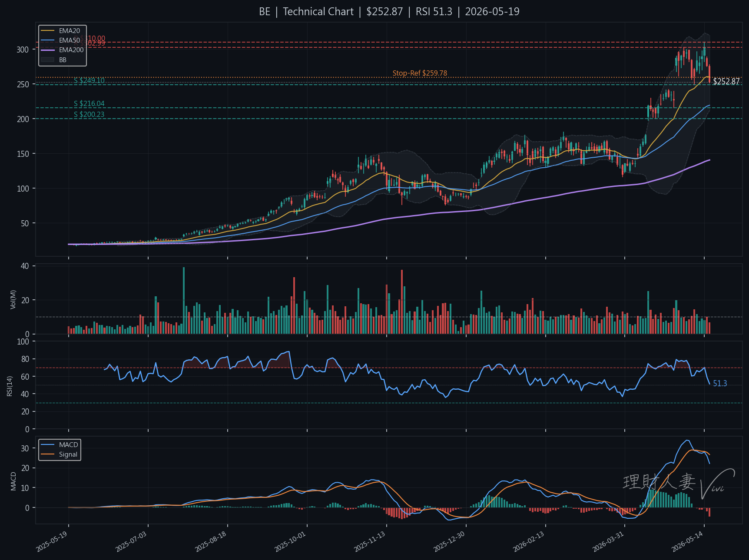Viewport: 749px width, 560px height.
Task: Click the 200 tick on the price axis
Action: 23,119
